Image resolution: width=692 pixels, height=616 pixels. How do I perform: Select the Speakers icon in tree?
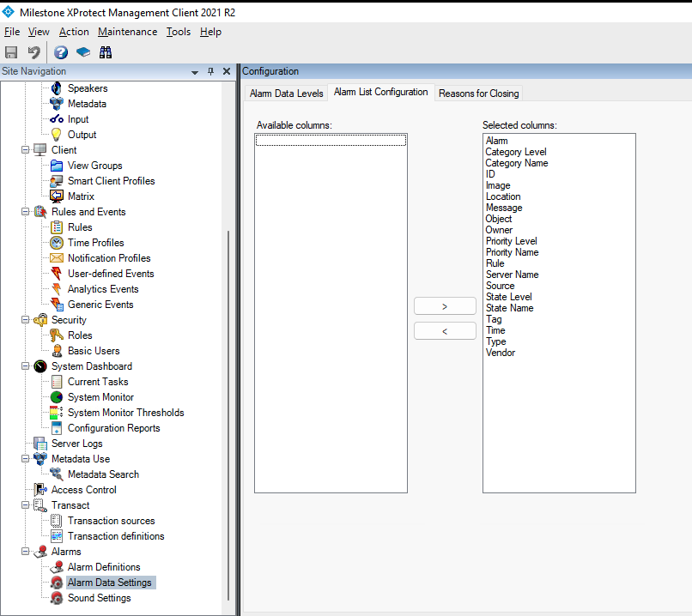57,88
